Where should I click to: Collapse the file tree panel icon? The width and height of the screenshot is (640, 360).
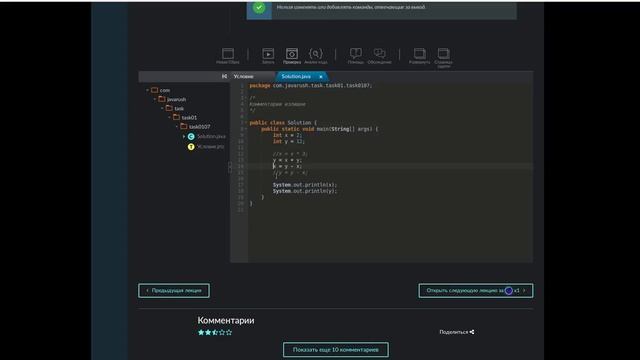tap(224, 76)
